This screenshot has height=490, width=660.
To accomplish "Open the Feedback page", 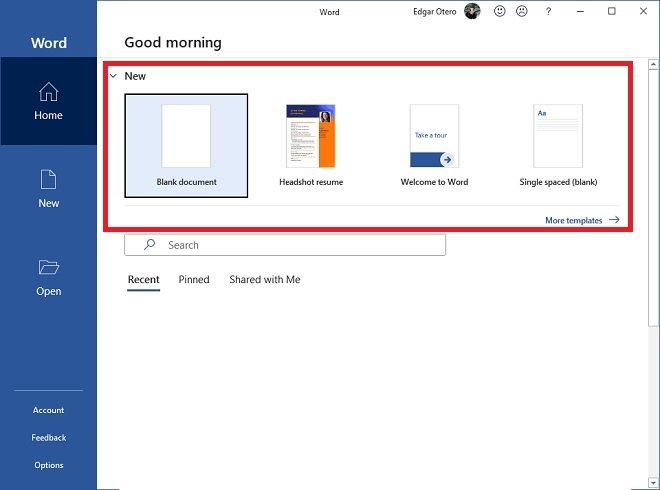I will (48, 438).
